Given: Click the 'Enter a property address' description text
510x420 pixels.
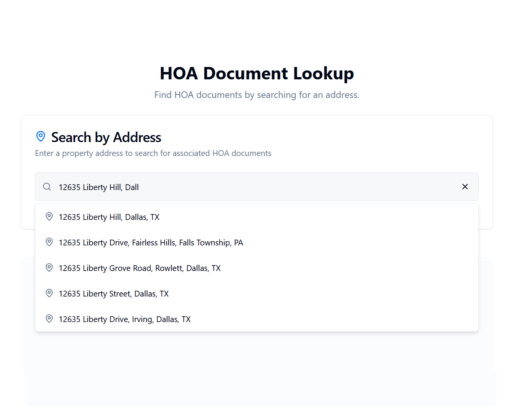Looking at the screenshot, I should pos(153,153).
